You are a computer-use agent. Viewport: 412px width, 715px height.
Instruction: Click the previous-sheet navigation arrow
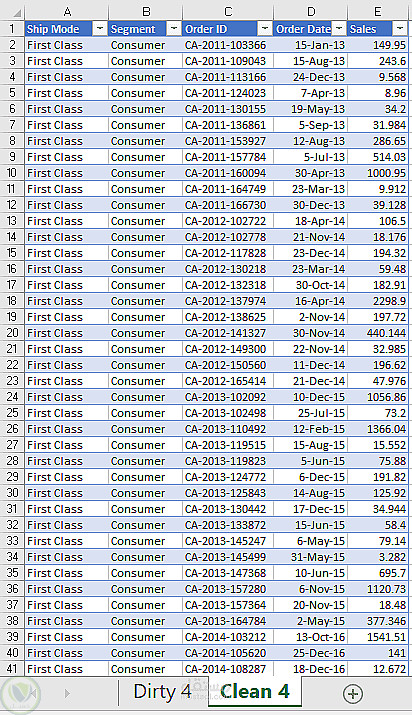[33, 694]
